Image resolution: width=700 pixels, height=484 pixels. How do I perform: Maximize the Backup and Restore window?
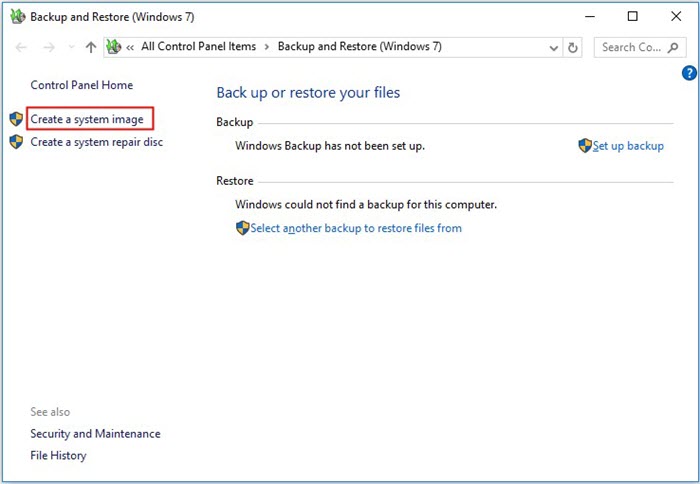pos(633,17)
